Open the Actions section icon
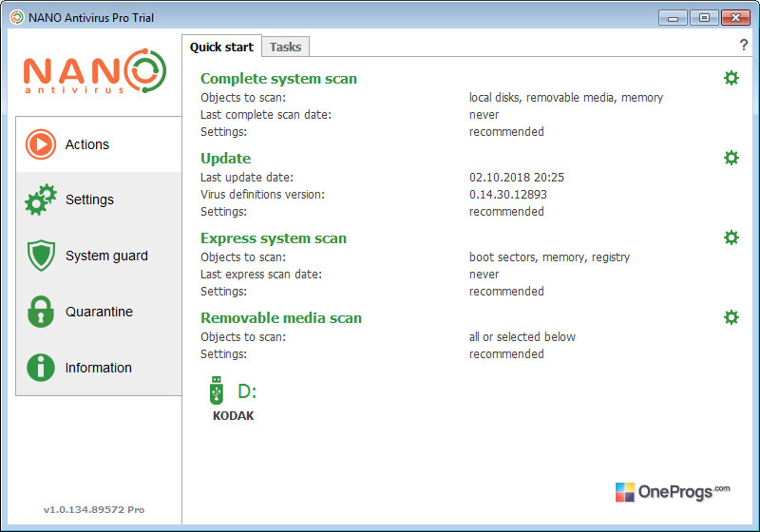The width and height of the screenshot is (760, 532). coord(41,143)
